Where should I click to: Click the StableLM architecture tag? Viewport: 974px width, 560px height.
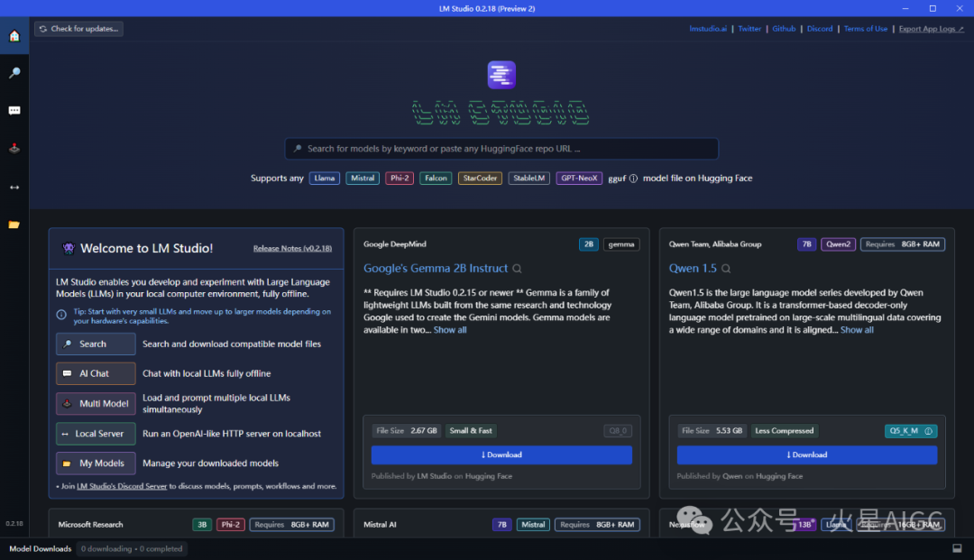click(528, 179)
